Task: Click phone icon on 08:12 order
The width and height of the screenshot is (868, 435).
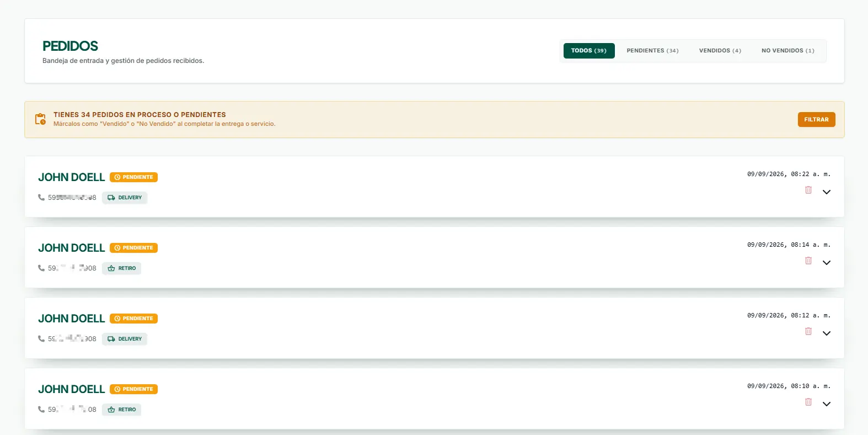Action: (x=41, y=339)
